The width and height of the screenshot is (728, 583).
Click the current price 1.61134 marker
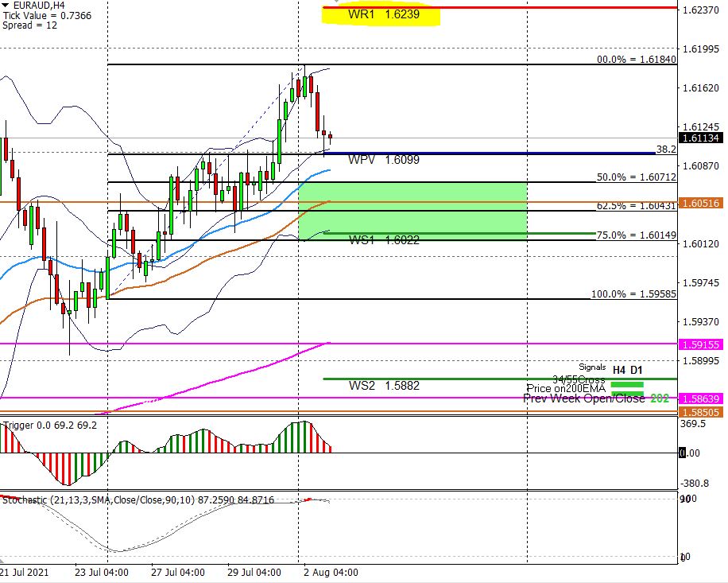700,138
